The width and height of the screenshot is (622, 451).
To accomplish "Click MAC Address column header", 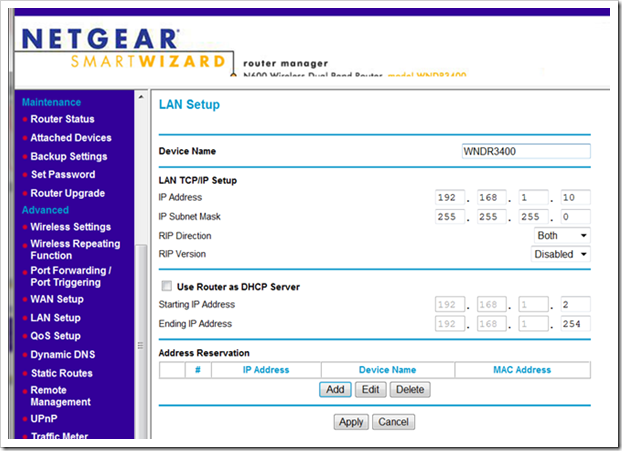I will click(522, 370).
